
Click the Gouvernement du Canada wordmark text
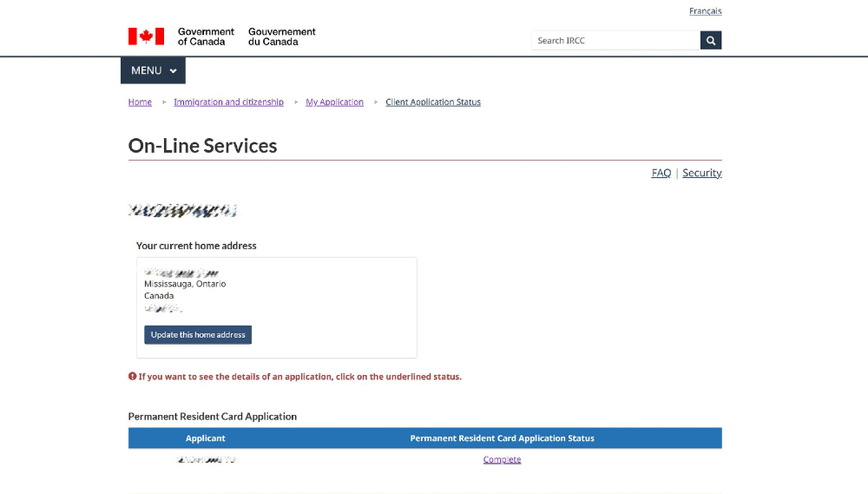click(x=282, y=36)
